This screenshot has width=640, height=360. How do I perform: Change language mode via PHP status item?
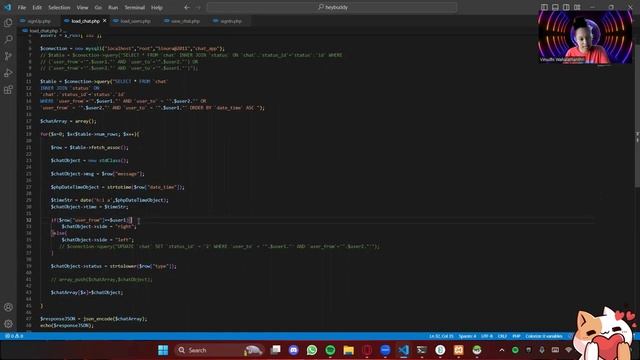pyautogui.click(x=516, y=336)
